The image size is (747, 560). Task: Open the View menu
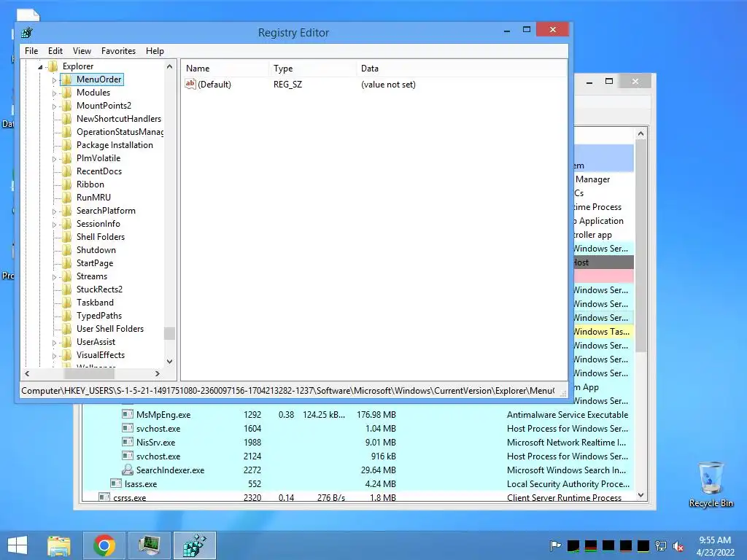(82, 51)
